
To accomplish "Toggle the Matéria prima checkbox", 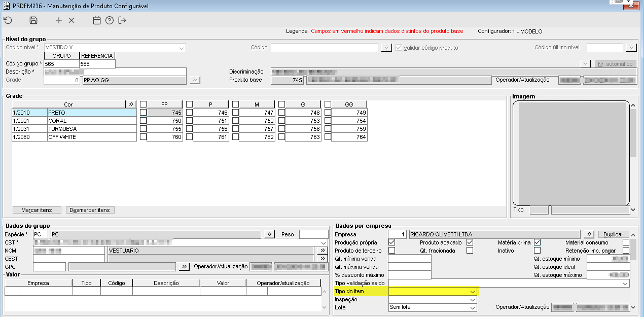I will 538,242.
